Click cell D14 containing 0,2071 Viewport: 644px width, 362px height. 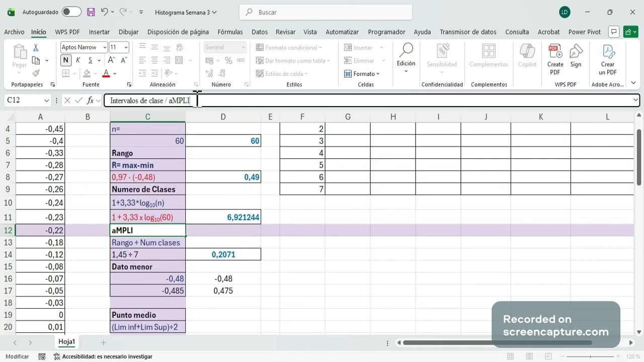pyautogui.click(x=223, y=254)
